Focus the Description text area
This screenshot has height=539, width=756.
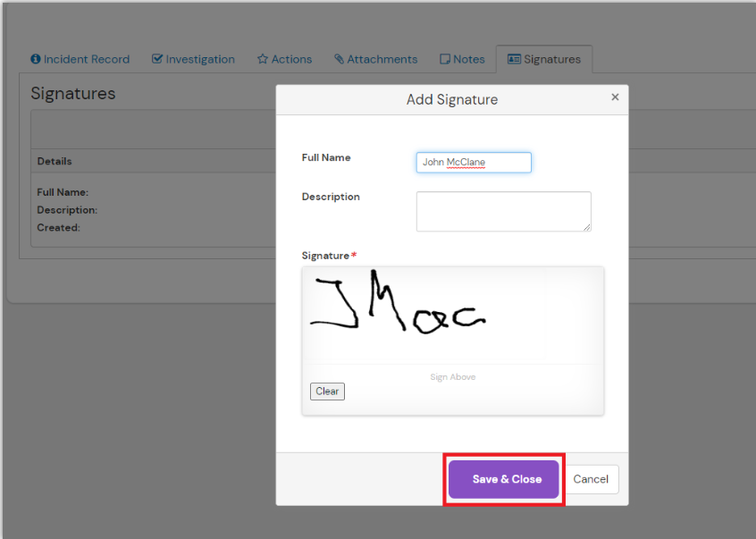[x=503, y=212]
